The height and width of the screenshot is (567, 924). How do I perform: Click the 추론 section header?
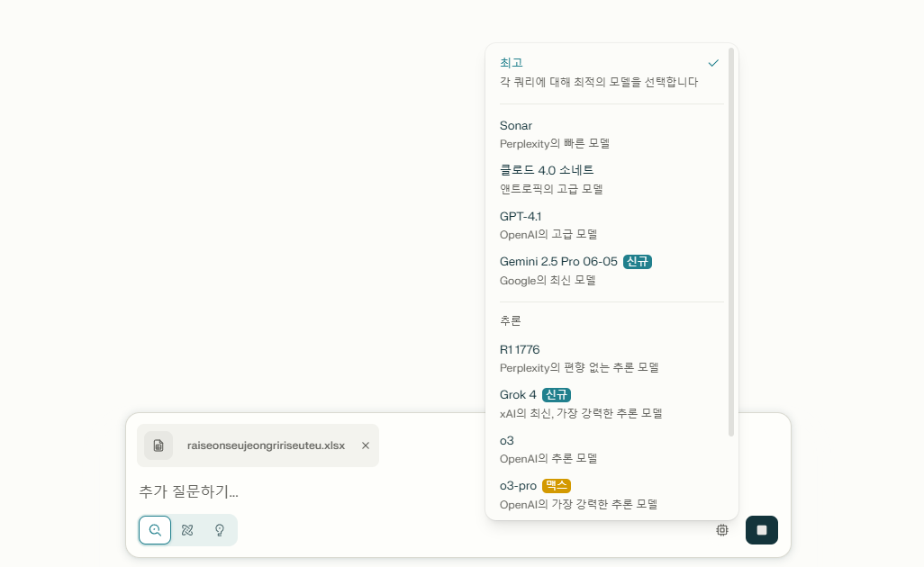(511, 321)
